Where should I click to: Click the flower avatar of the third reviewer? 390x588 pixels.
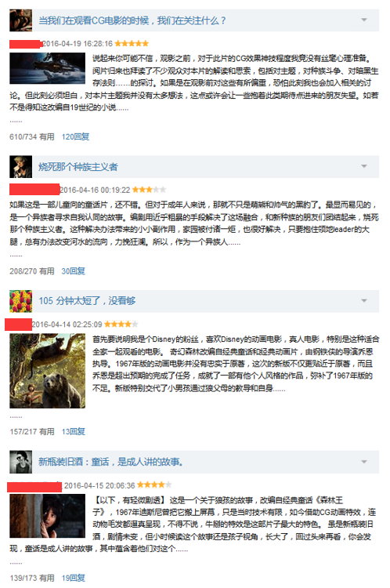point(20,301)
